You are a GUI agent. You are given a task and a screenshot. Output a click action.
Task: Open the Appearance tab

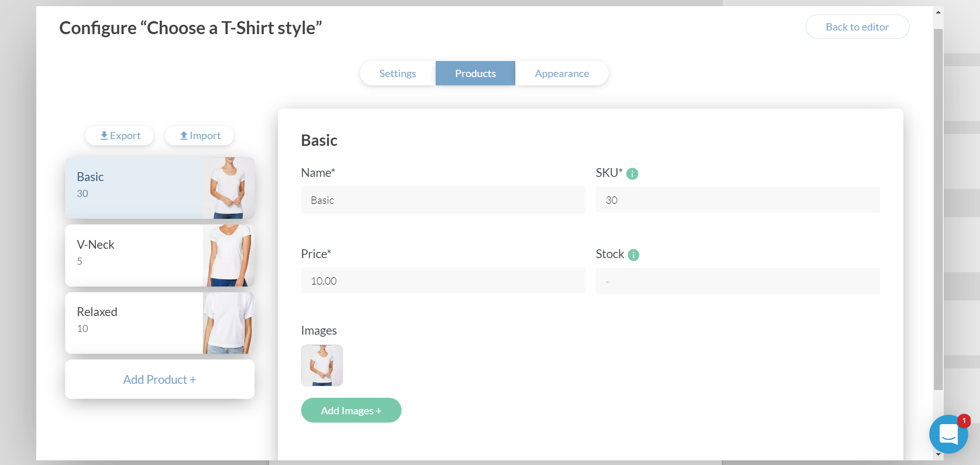coord(561,73)
